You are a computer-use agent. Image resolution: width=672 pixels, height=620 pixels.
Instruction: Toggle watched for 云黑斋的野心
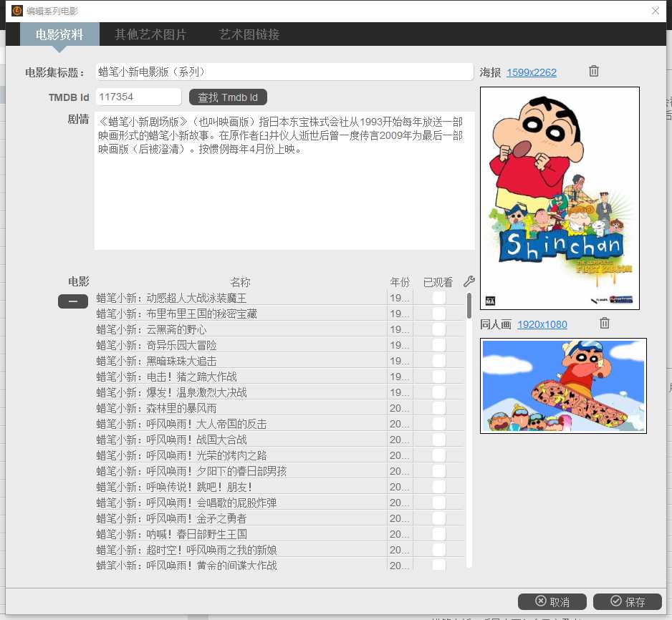[x=439, y=329]
